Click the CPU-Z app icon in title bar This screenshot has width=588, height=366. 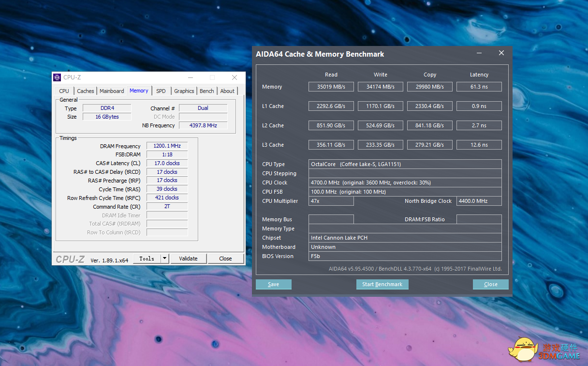point(57,77)
